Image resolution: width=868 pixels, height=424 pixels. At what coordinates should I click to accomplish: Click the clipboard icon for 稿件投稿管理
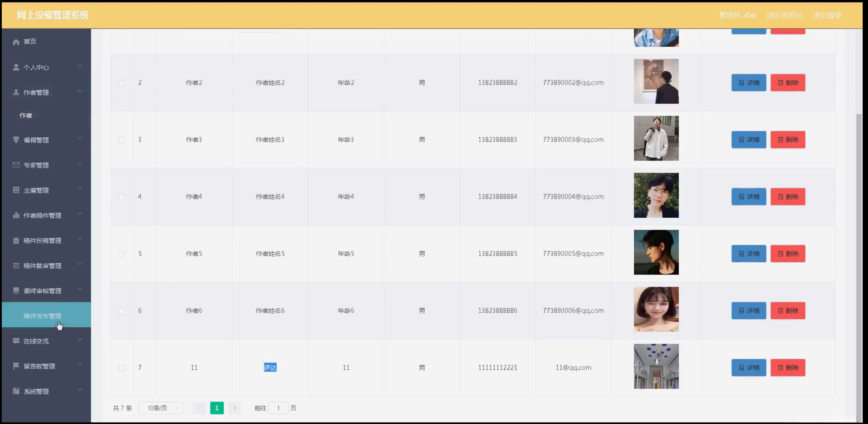point(16,241)
